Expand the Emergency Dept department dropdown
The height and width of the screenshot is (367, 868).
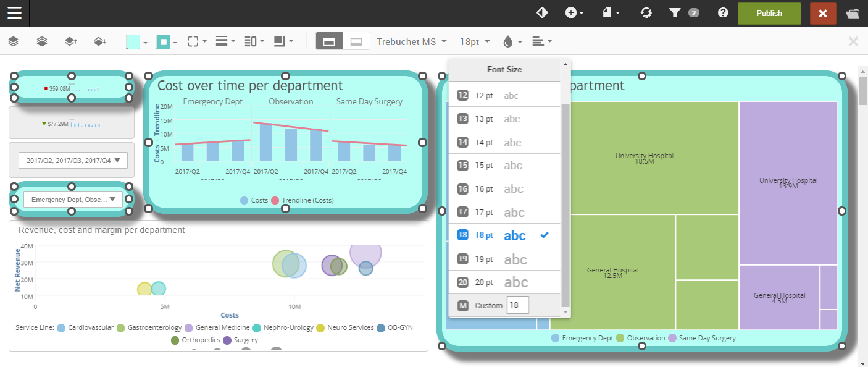click(73, 200)
